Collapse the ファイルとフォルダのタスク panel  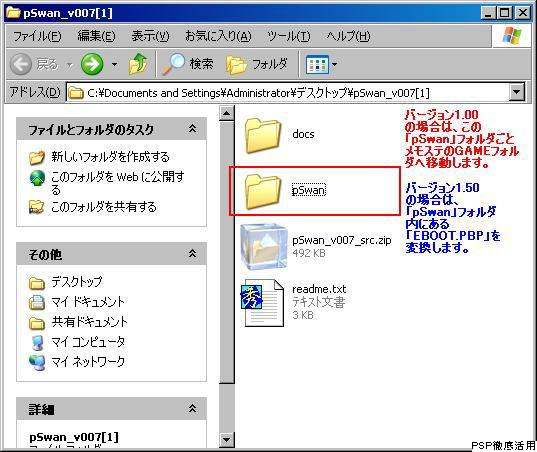coord(192,129)
